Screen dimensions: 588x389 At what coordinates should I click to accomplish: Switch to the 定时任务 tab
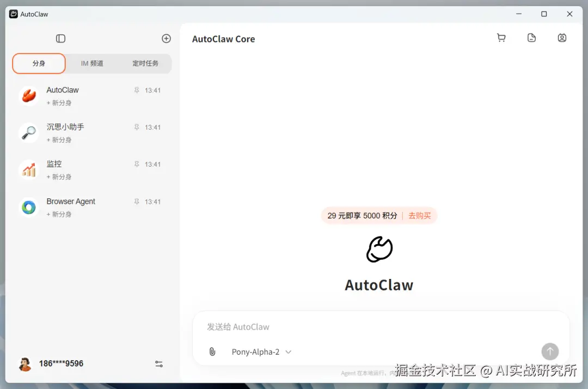tap(145, 63)
